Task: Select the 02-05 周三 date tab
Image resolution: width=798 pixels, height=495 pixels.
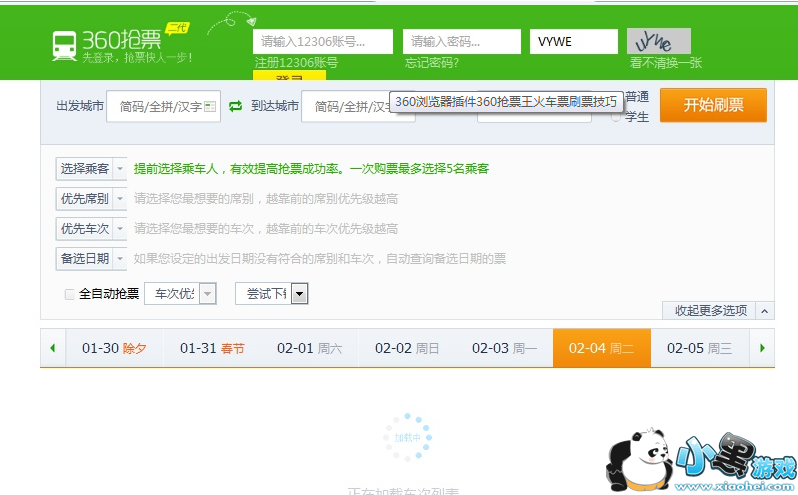Action: pyautogui.click(x=700, y=348)
